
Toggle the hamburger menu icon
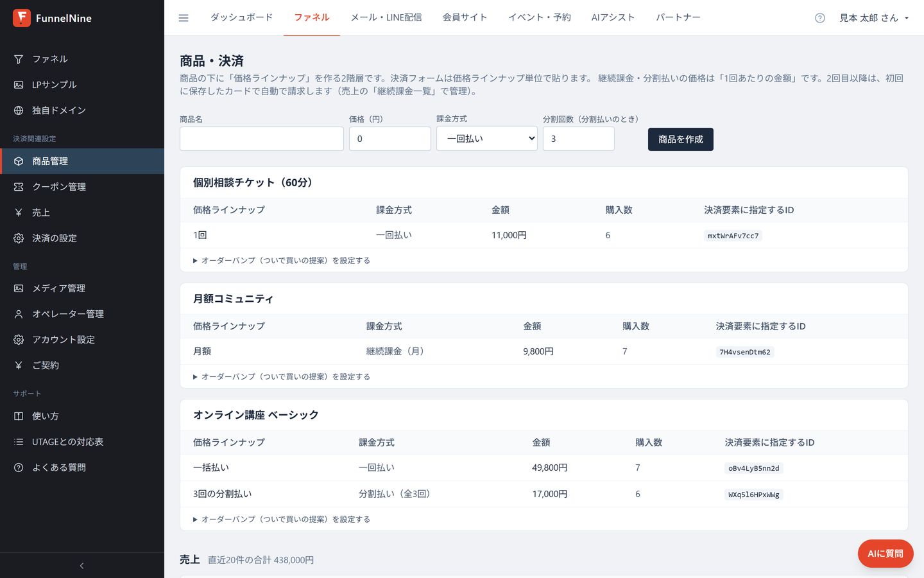(x=184, y=18)
